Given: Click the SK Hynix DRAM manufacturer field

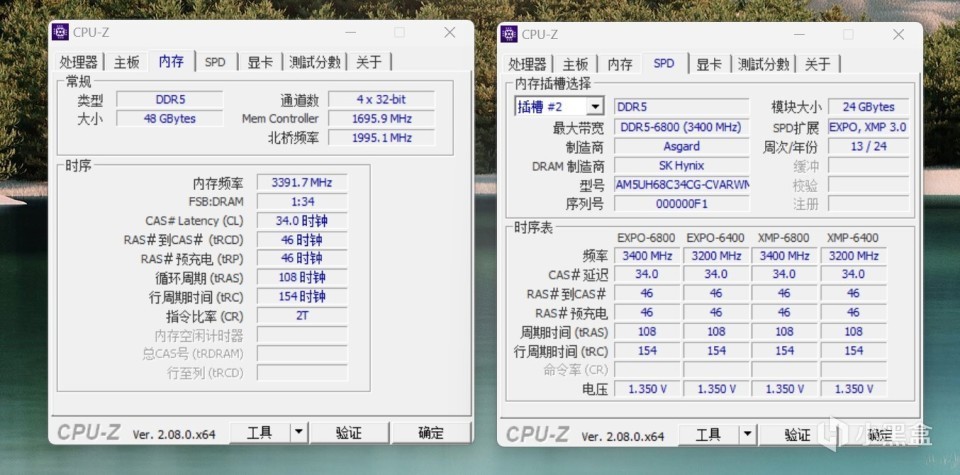Looking at the screenshot, I should pyautogui.click(x=681, y=165).
